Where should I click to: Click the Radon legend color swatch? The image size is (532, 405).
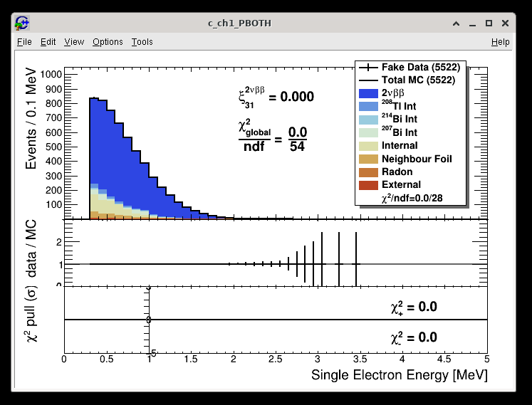point(367,172)
